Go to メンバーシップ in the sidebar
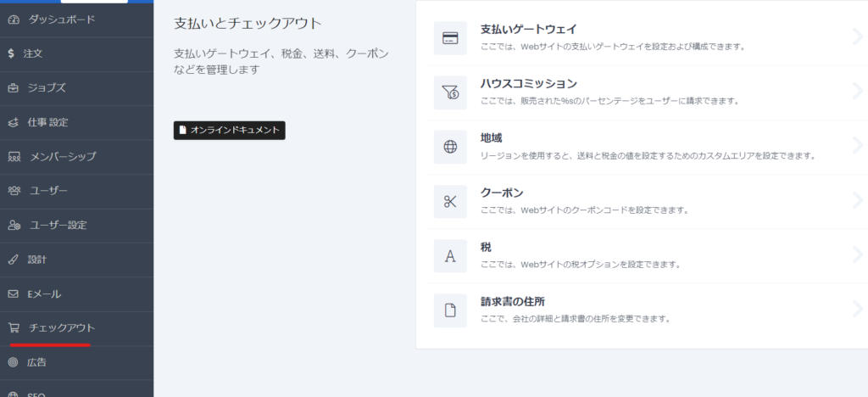Screen dimensions: 868x397 63,156
